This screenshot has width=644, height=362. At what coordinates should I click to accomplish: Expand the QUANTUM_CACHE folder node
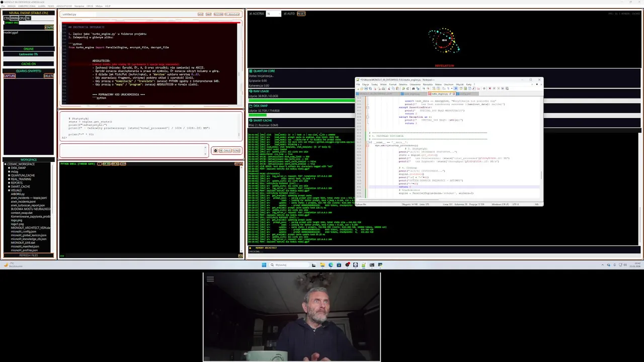click(9, 175)
